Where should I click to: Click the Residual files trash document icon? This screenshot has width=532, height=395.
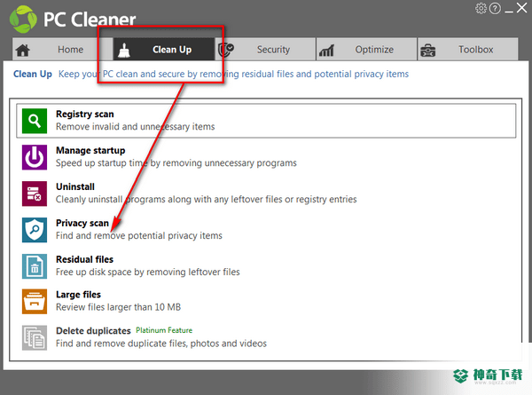35,266
